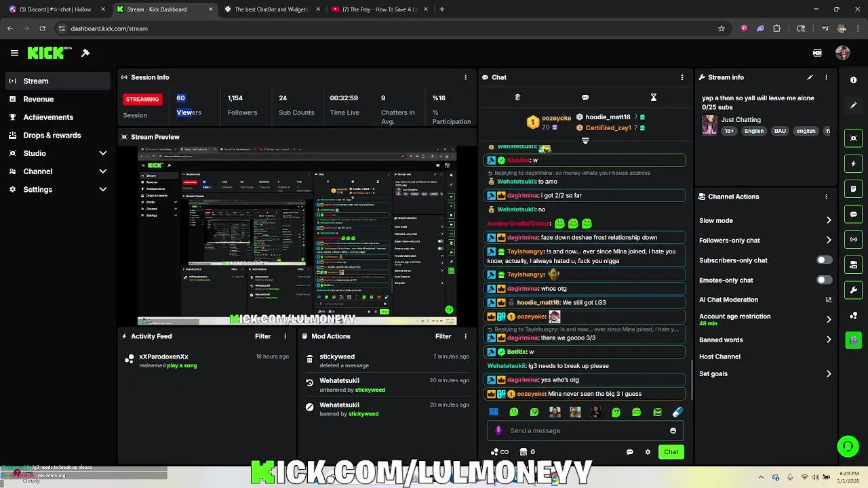This screenshot has height=488, width=868.
Task: Click the Stream Preview thumbnail
Action: (297, 236)
